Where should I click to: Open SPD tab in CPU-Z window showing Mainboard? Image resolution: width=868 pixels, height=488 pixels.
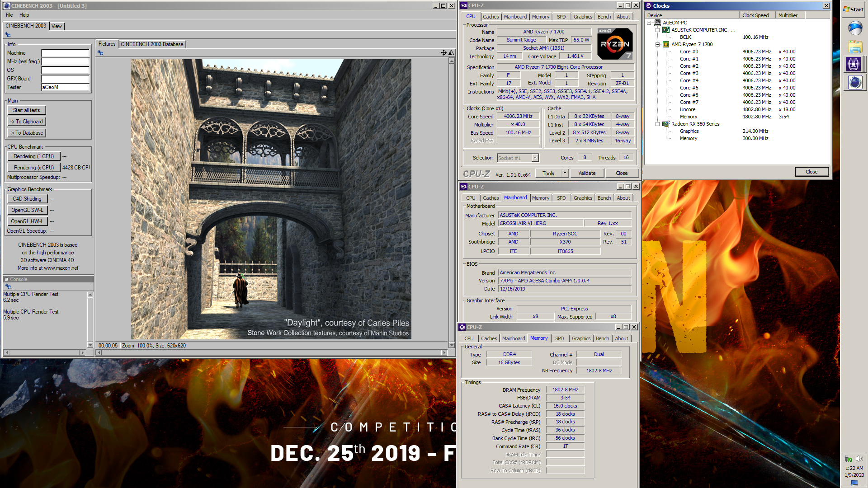point(561,198)
